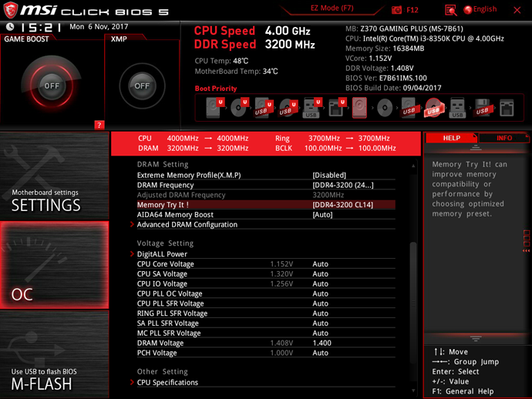Toggle the Game Boost OFF knob
The height and width of the screenshot is (399, 532).
52,85
